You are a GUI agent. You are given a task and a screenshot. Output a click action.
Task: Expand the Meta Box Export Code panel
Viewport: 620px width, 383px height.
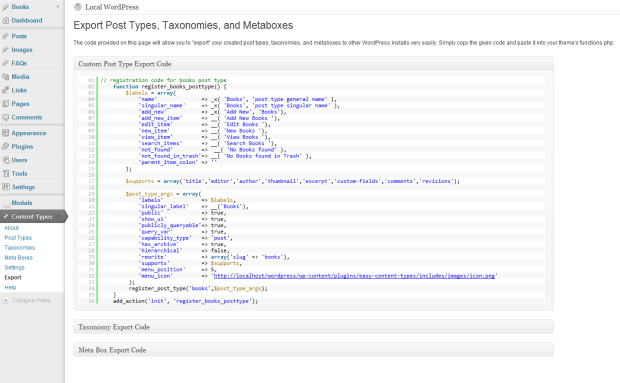tap(313, 350)
